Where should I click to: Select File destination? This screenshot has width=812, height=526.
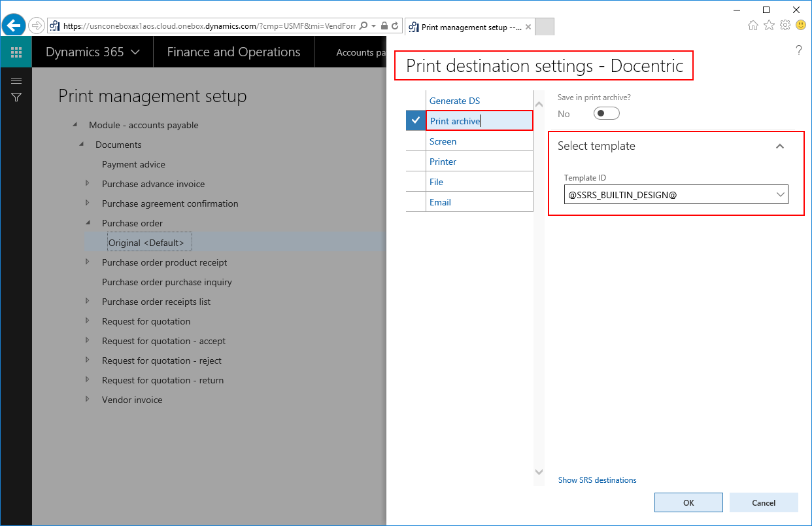[x=479, y=182]
